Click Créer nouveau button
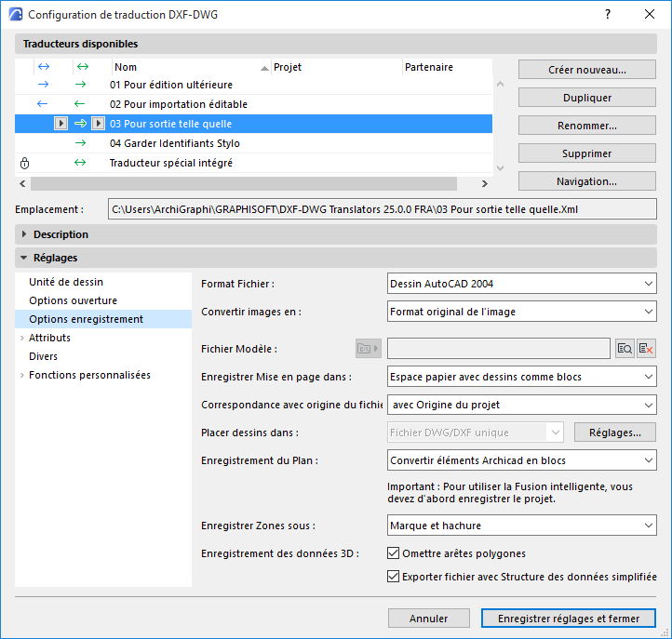This screenshot has width=672, height=639. 586,70
